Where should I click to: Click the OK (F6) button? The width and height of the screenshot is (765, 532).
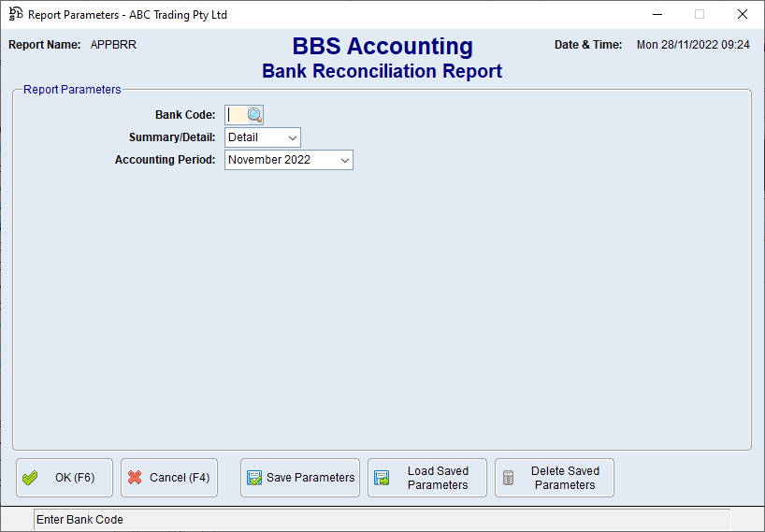(65, 478)
